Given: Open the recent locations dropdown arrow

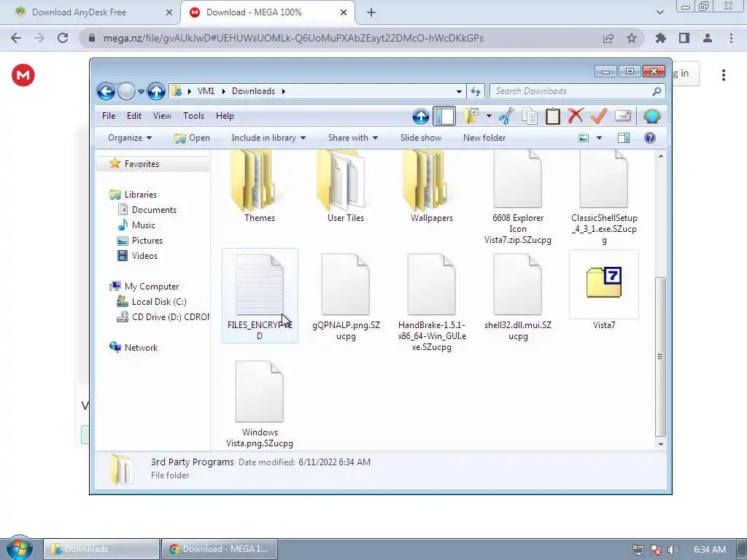Looking at the screenshot, I should [x=141, y=91].
